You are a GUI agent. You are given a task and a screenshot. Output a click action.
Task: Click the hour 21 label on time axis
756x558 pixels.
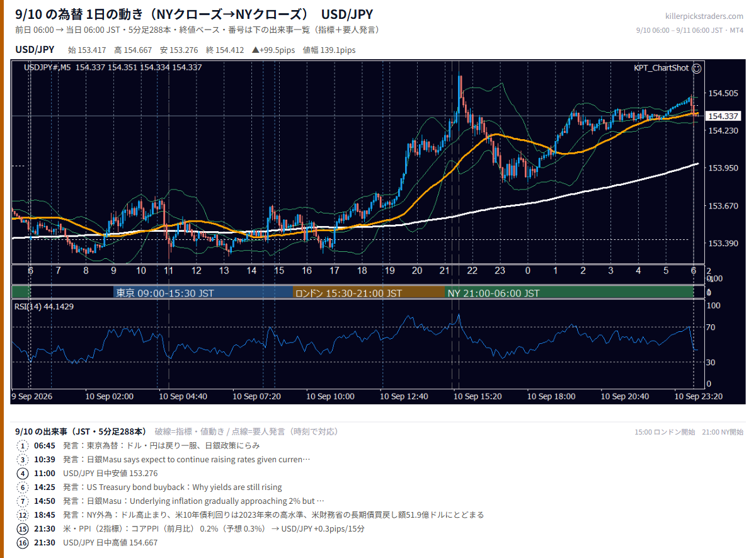(x=445, y=270)
